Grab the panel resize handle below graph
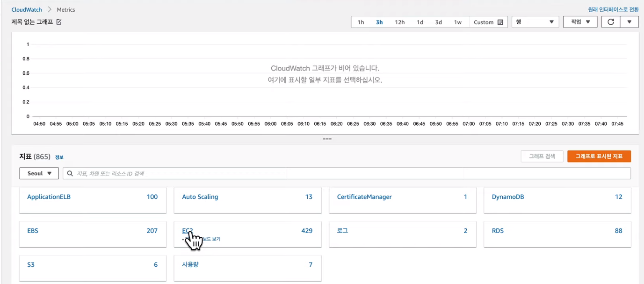644x284 pixels. [327, 139]
